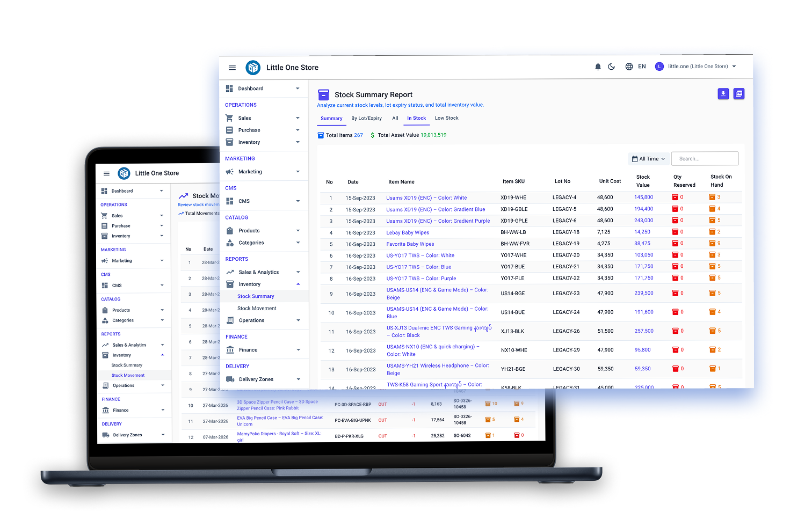Click inside the Search field

705,158
